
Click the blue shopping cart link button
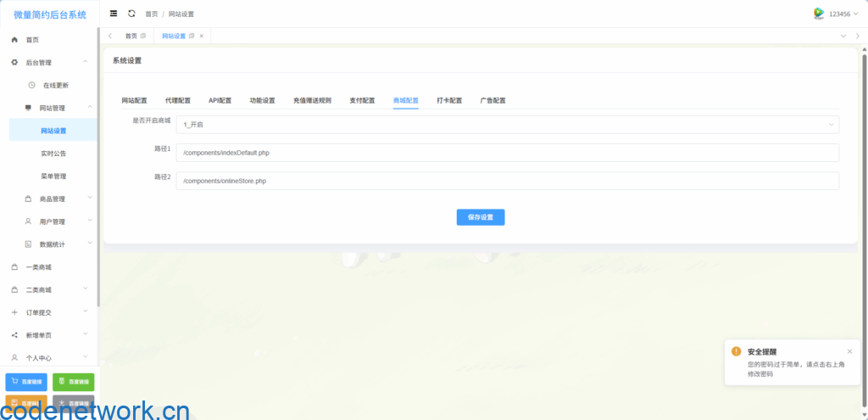pos(26,382)
